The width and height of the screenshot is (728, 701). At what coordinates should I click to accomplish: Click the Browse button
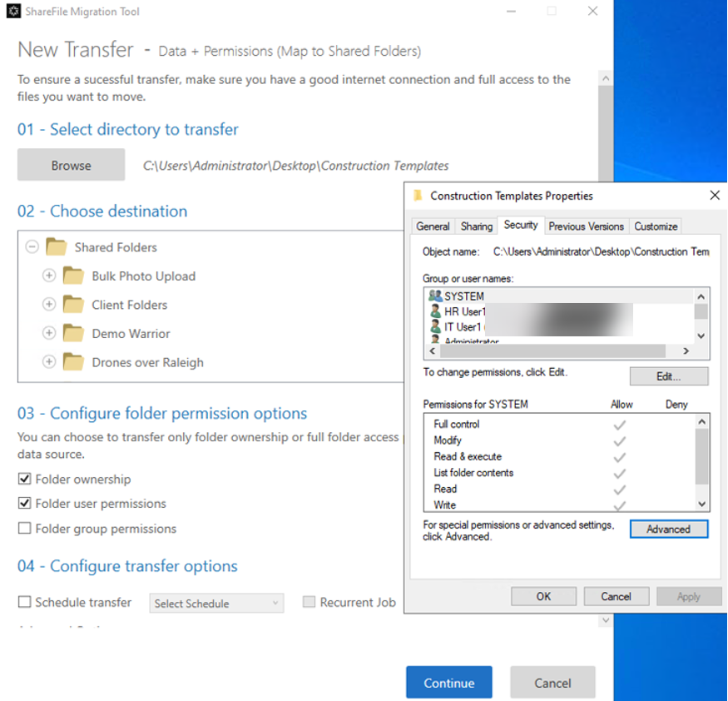tap(71, 166)
